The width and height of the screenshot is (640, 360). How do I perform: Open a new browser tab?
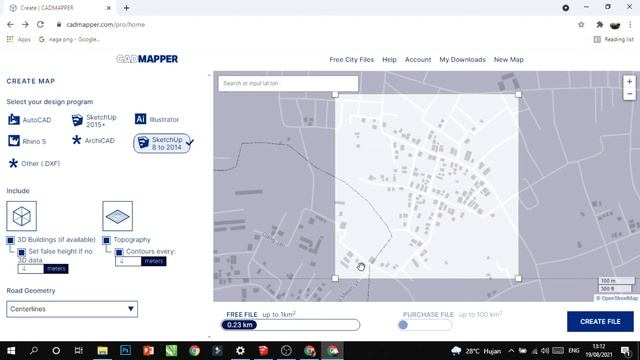(127, 8)
